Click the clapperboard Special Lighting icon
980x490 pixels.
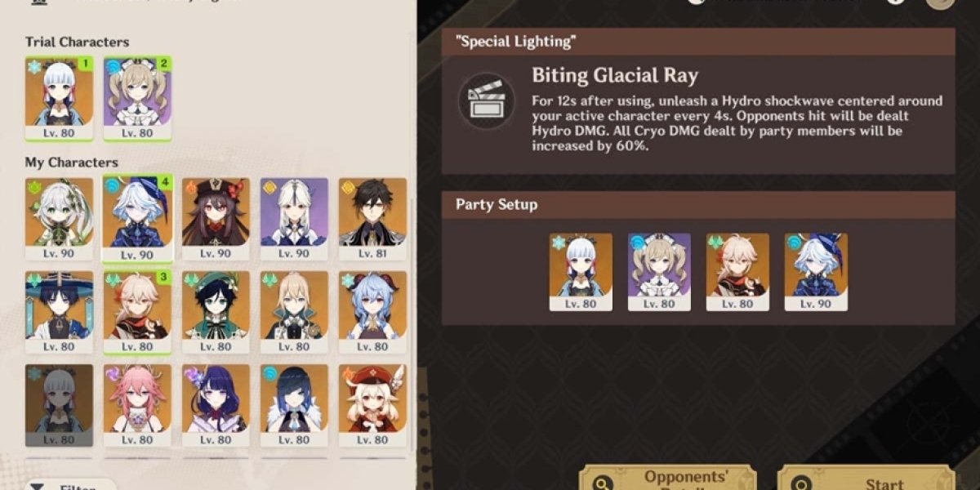(486, 100)
